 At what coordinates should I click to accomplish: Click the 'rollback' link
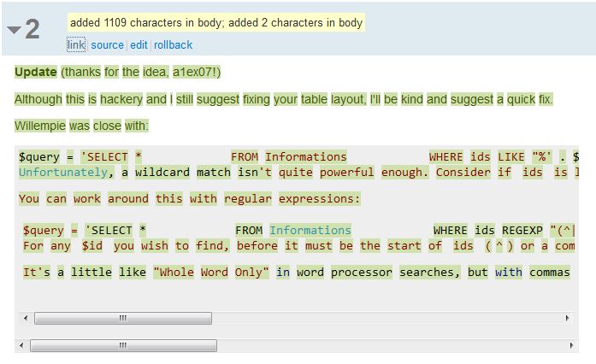coord(173,44)
